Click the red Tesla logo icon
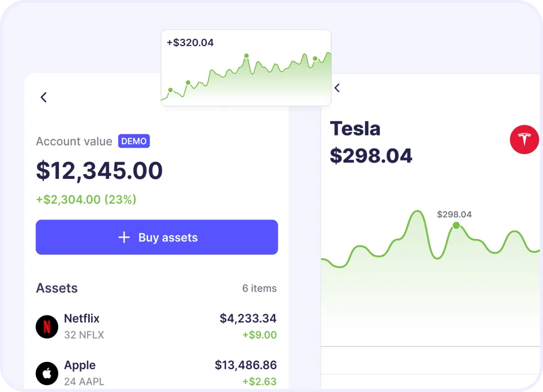This screenshot has height=392, width=543. click(x=524, y=139)
